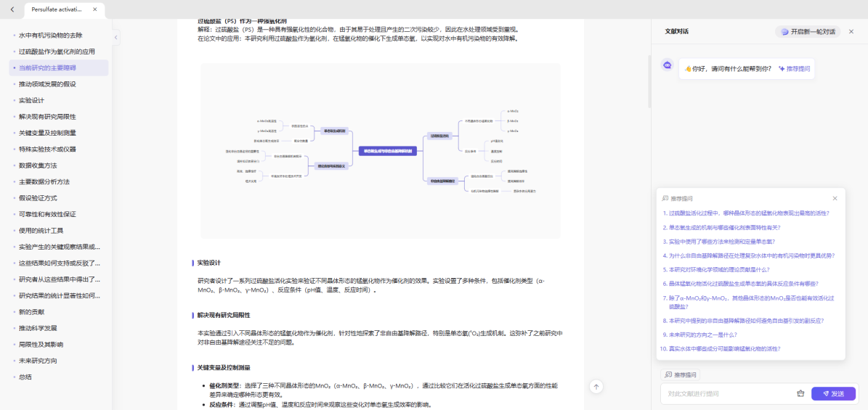Click the scroll-to-top arrow button

pos(596,387)
